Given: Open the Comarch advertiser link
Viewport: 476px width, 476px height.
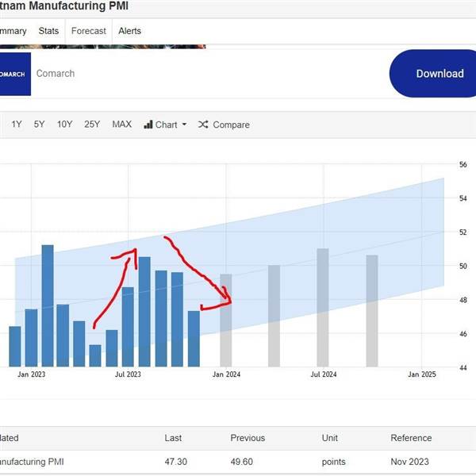Looking at the screenshot, I should (x=56, y=74).
